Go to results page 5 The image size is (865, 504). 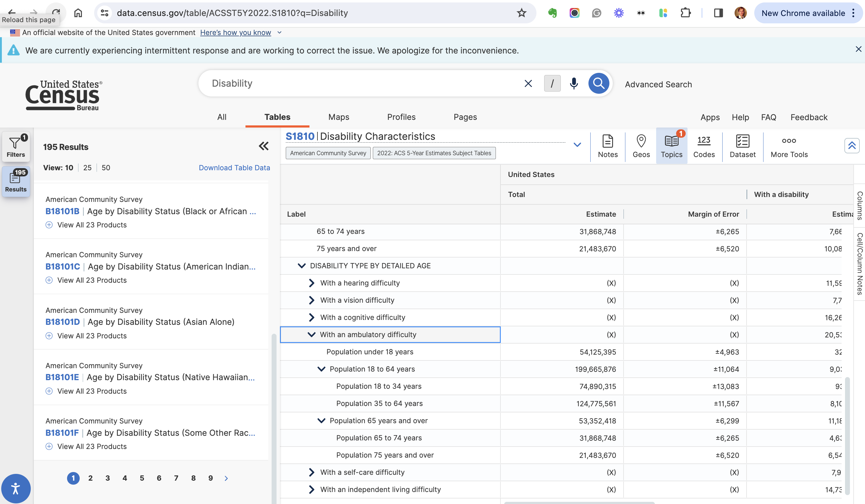pos(142,478)
